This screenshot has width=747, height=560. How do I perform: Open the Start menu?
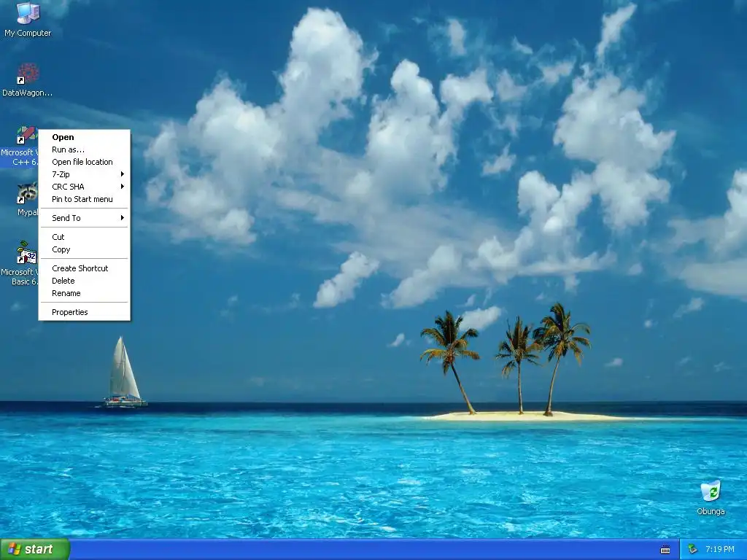click(x=35, y=549)
